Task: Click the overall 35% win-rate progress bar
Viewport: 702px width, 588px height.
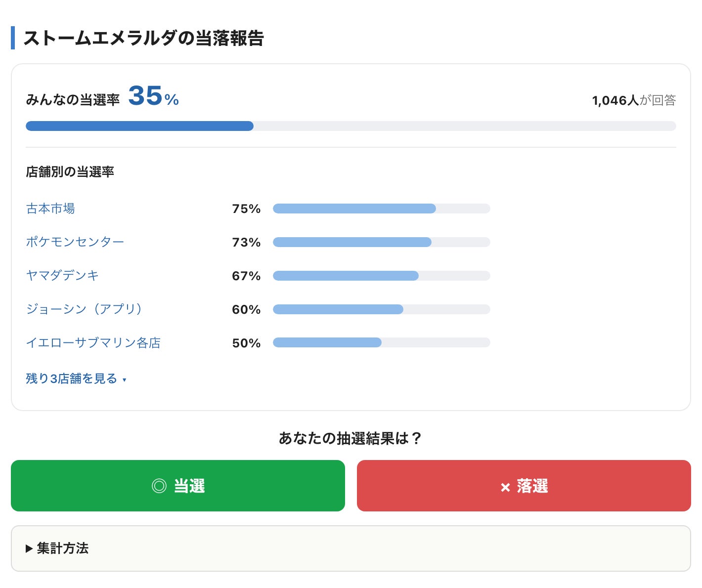Action: pos(351,126)
